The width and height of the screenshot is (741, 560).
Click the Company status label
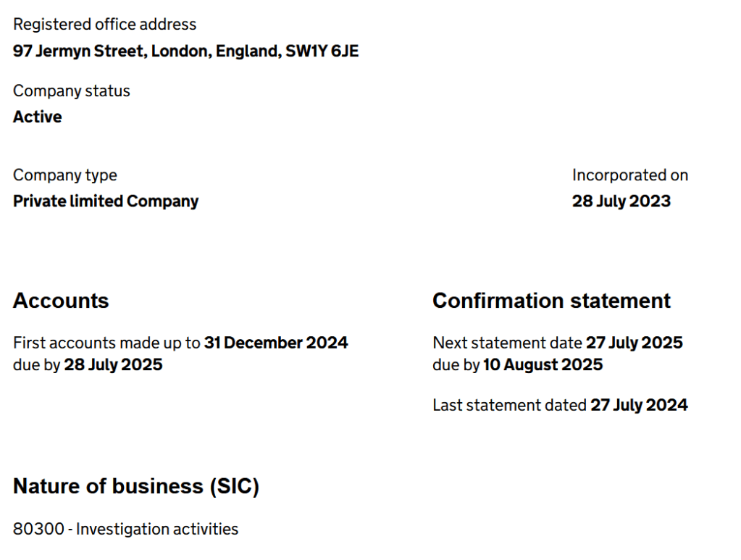coord(72,91)
